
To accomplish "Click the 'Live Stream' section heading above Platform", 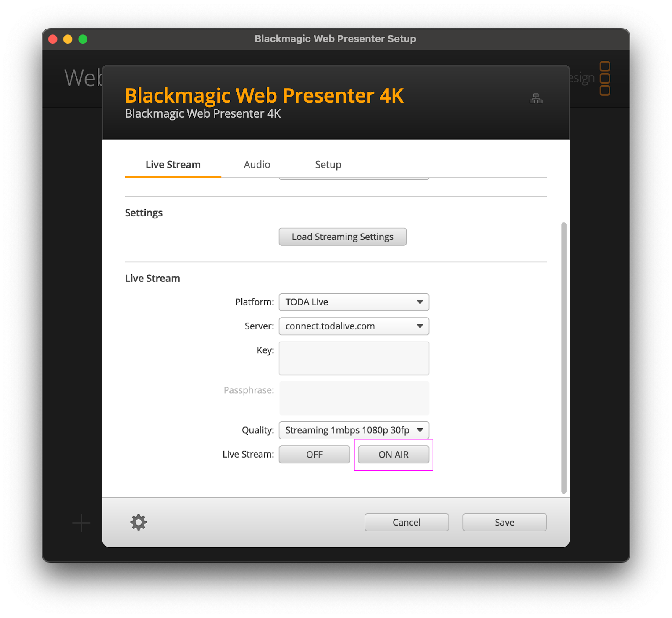I will 152,279.
